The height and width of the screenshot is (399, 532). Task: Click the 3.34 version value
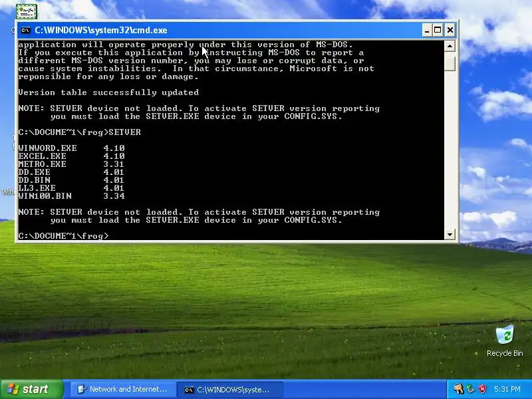click(x=114, y=196)
